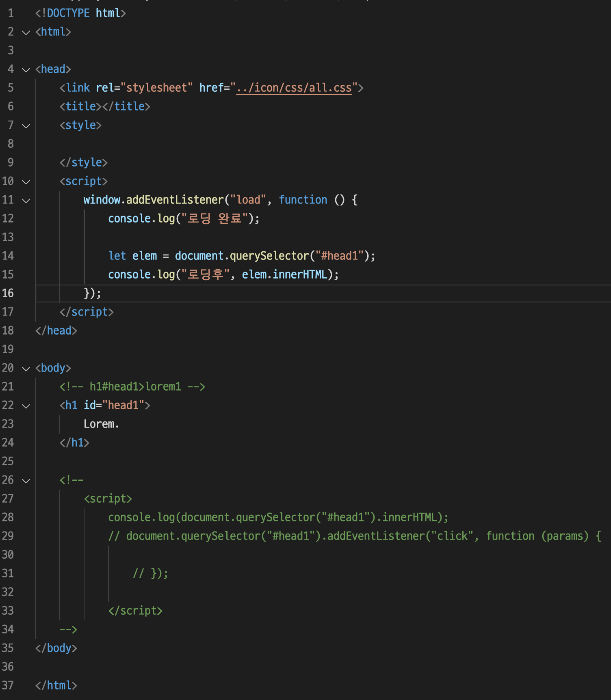
Task: Collapse the head tag fold on line 4
Action: point(26,69)
